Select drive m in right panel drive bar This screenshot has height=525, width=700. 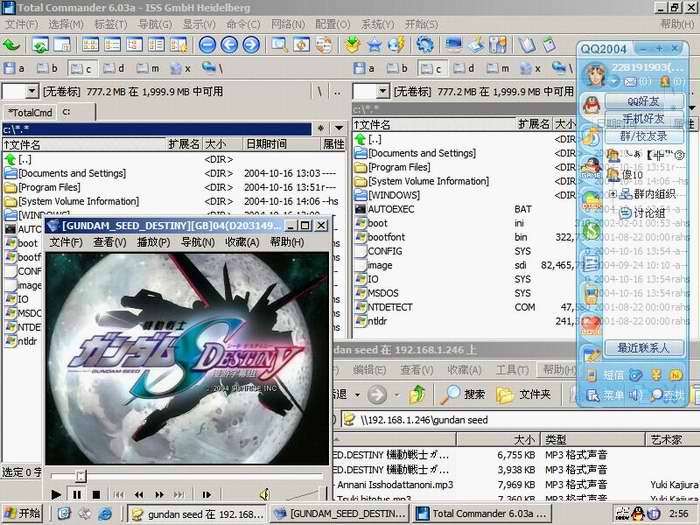tap(498, 68)
